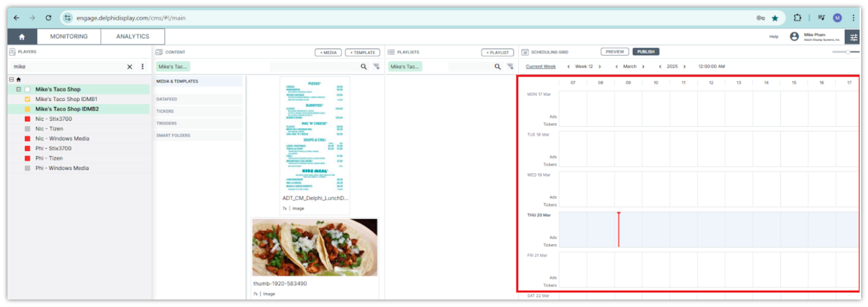
Task: Click the Mike Pham user account avatar
Action: click(x=794, y=37)
